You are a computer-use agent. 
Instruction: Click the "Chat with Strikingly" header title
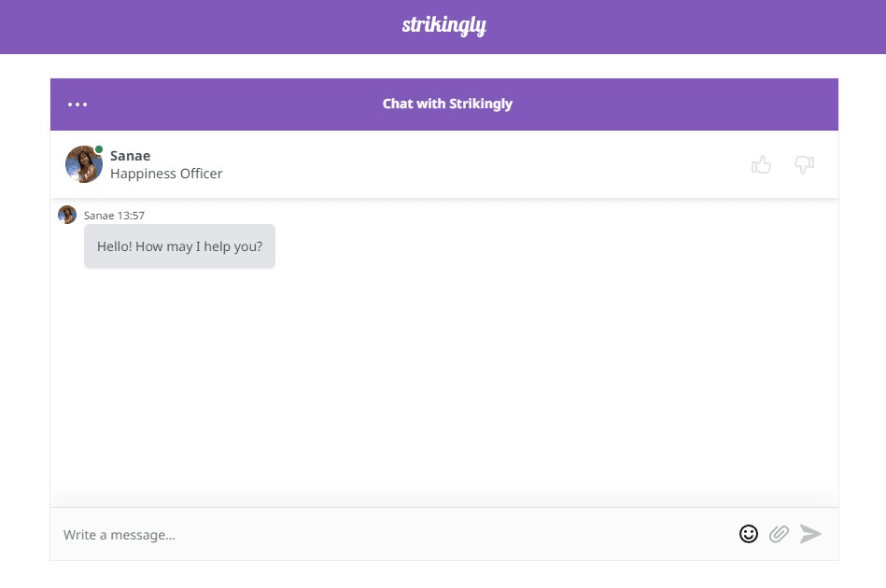coord(447,104)
